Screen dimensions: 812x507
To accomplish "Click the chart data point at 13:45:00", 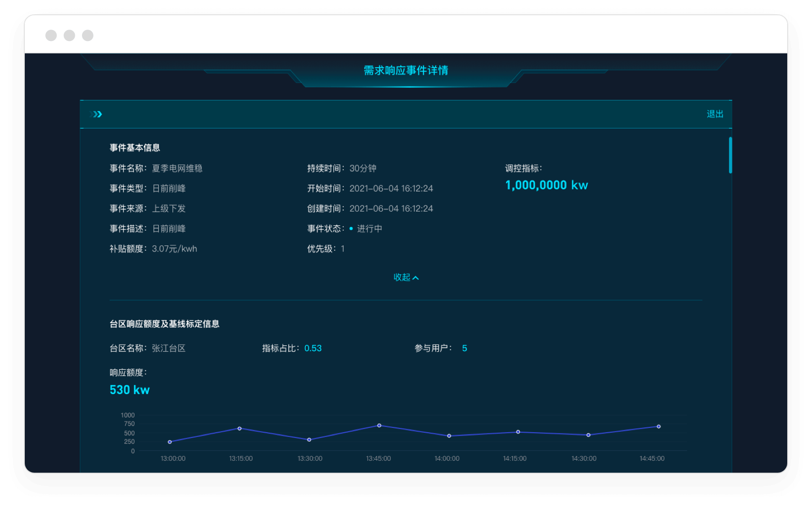I will (x=379, y=425).
